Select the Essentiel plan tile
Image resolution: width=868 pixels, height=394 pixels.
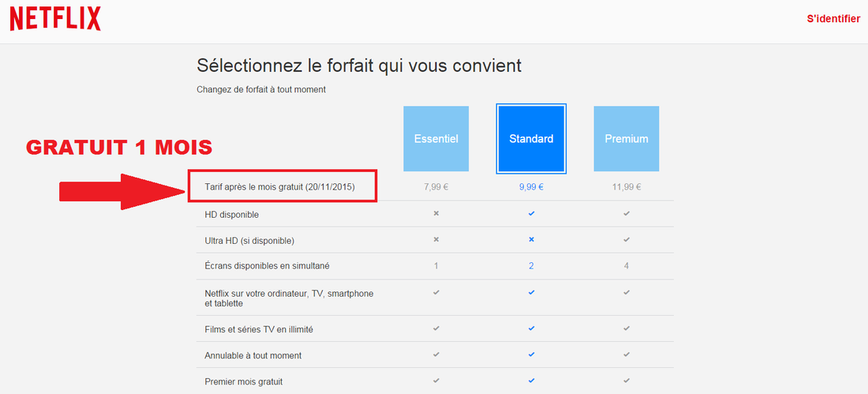coord(436,138)
